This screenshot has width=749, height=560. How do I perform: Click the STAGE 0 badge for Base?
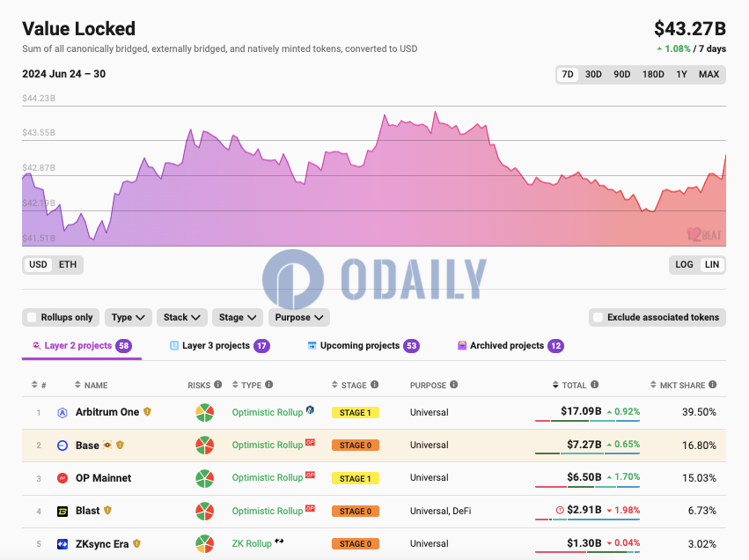click(356, 446)
